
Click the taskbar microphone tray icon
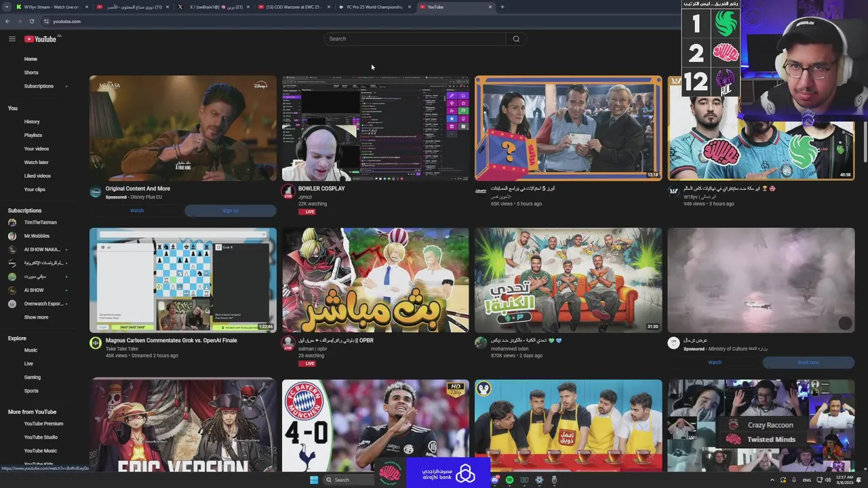tap(794, 480)
